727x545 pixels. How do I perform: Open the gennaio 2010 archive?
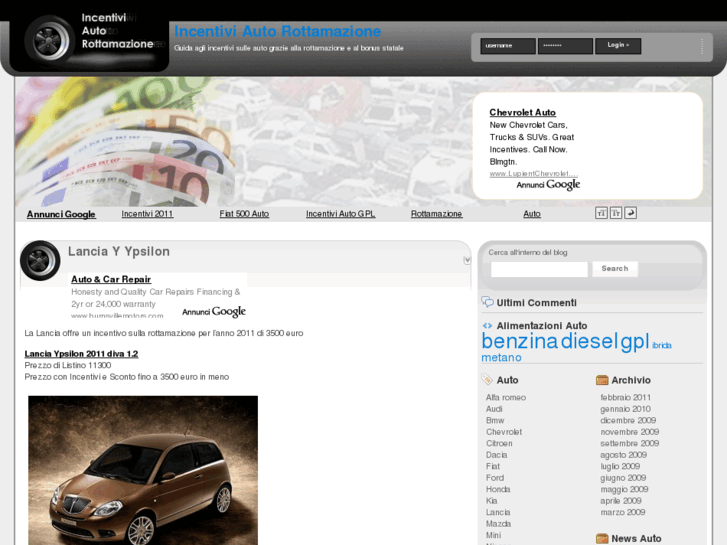(625, 409)
